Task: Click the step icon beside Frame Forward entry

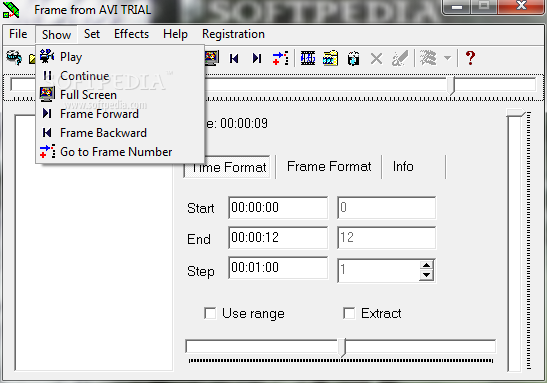Action: click(47, 113)
